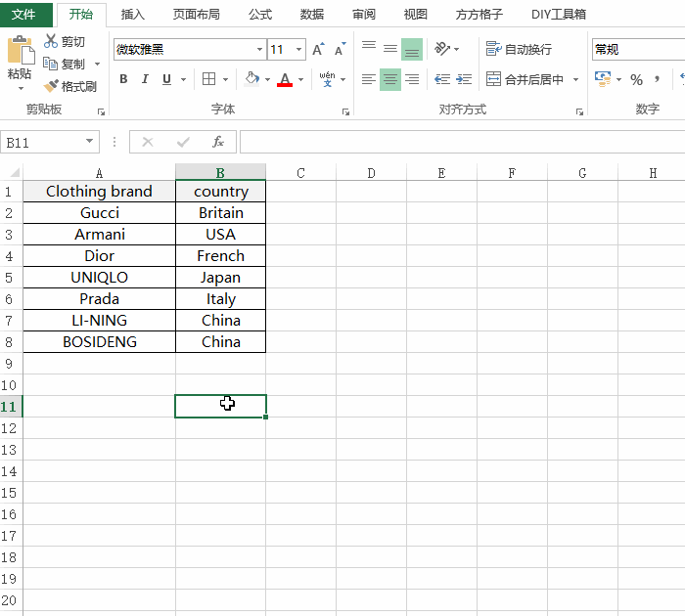Apply the percent style icon
This screenshot has width=685, height=616.
tap(636, 79)
